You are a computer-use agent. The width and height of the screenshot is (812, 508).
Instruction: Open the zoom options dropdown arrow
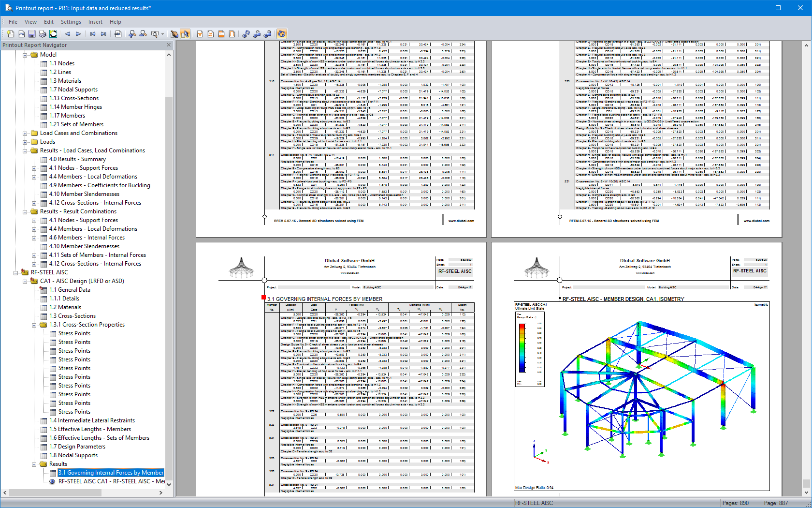click(x=162, y=34)
